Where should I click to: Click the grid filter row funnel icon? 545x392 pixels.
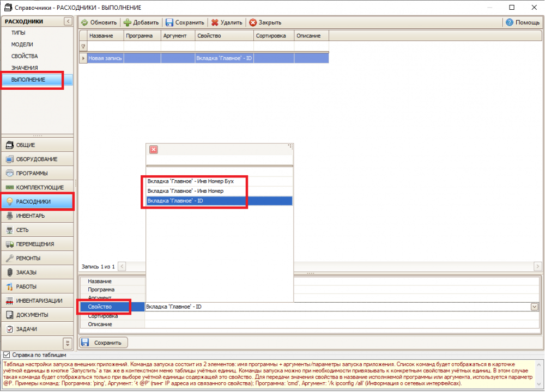(x=83, y=46)
